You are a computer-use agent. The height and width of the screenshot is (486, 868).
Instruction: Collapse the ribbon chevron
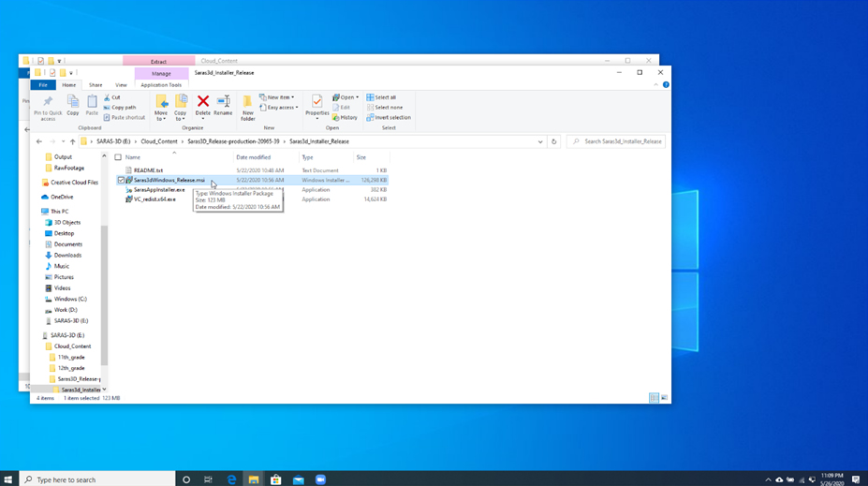click(656, 84)
